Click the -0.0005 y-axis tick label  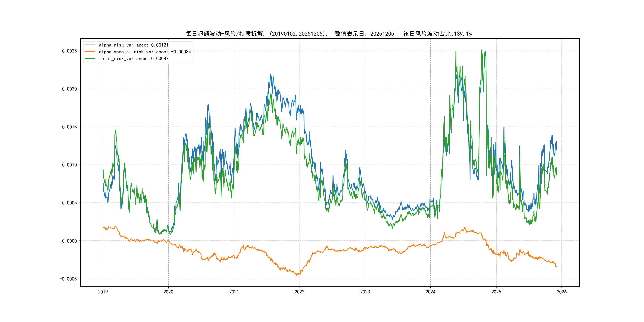coord(68,279)
